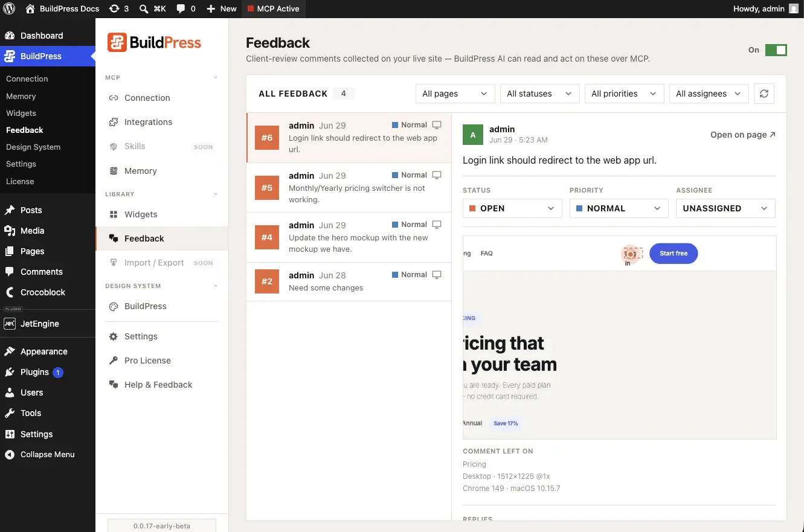
Task: Open Plugins menu with 1 update
Action: coord(48,372)
